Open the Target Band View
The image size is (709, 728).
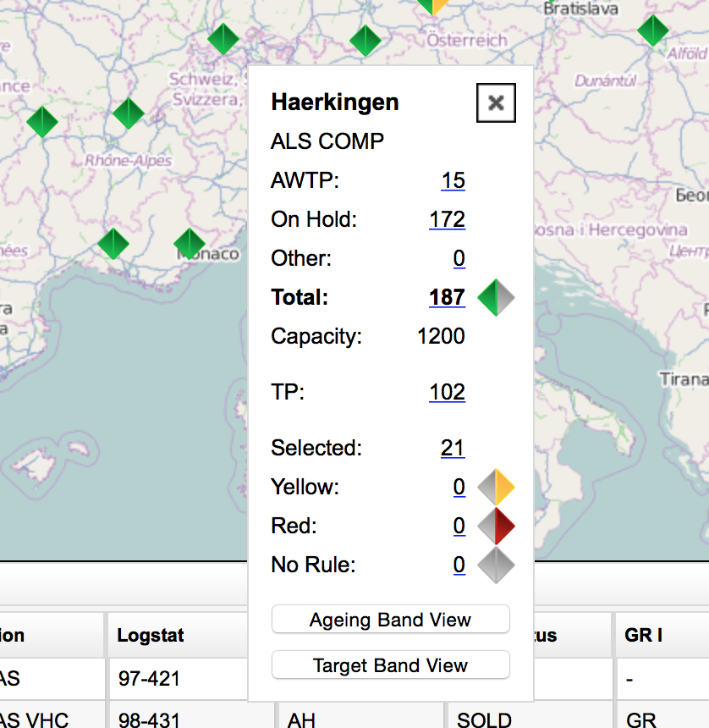coord(390,665)
